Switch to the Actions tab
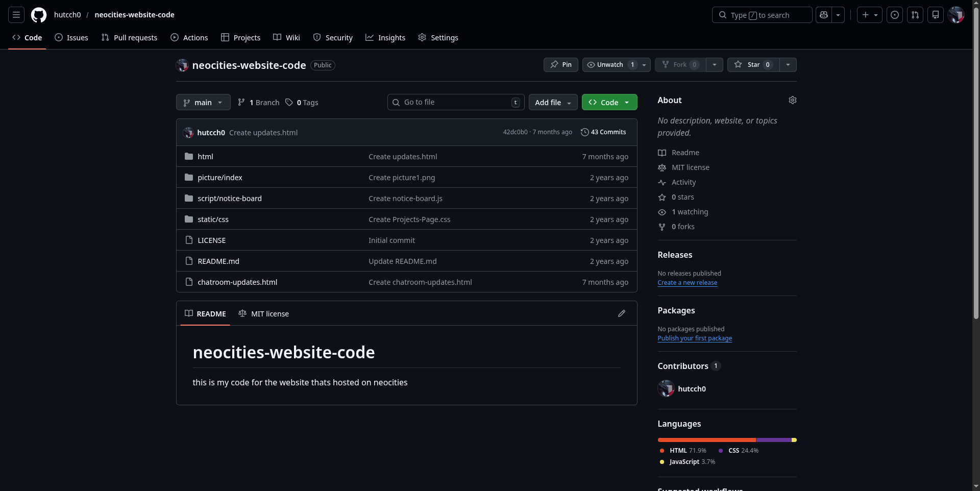The width and height of the screenshot is (980, 491). 189,37
